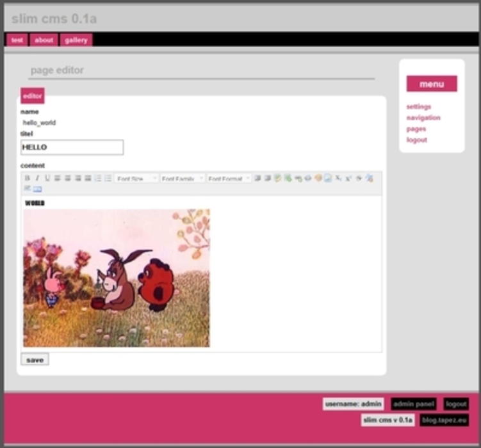Click the remove formatting icon
This screenshot has height=448, width=481.
(x=370, y=178)
